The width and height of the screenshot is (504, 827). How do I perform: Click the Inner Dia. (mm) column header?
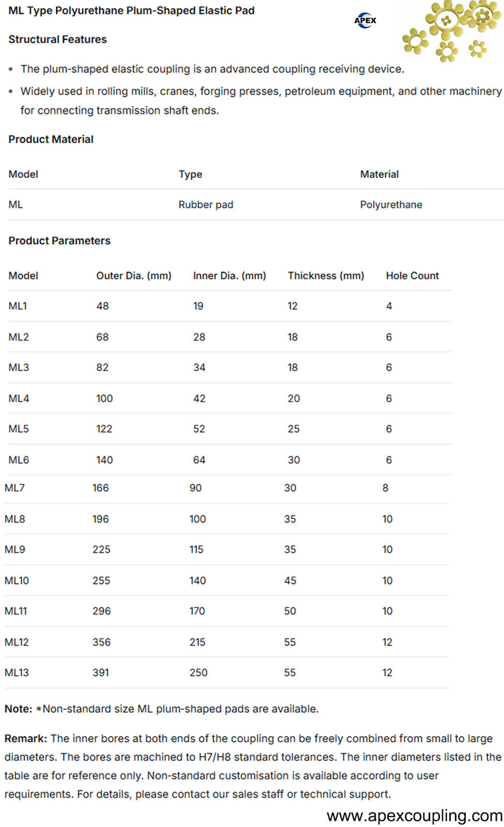pyautogui.click(x=229, y=275)
